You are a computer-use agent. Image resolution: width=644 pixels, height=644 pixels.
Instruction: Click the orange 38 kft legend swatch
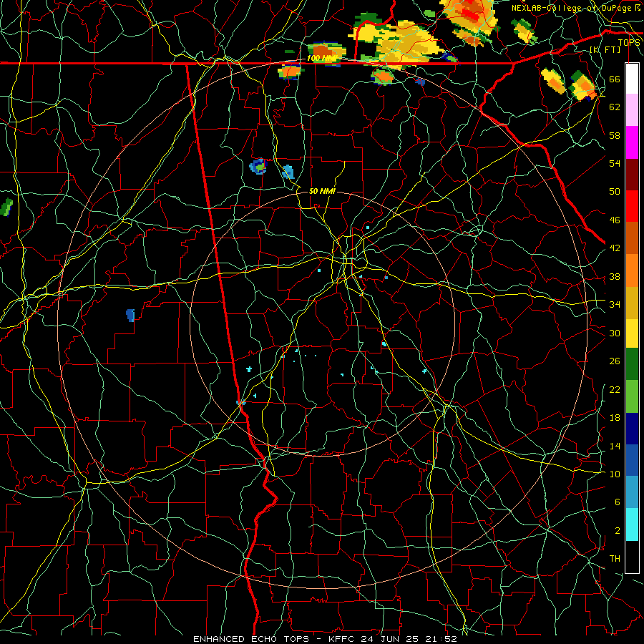(632, 270)
